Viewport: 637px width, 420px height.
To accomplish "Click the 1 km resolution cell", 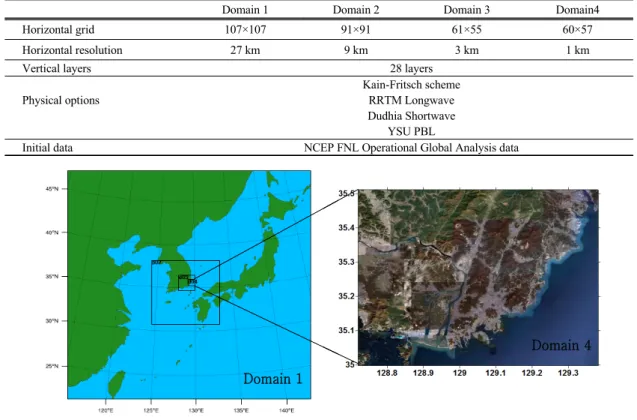I will (578, 50).
